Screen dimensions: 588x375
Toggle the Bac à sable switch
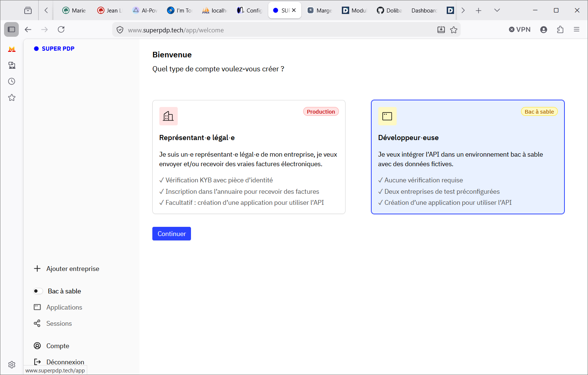[x=38, y=291]
